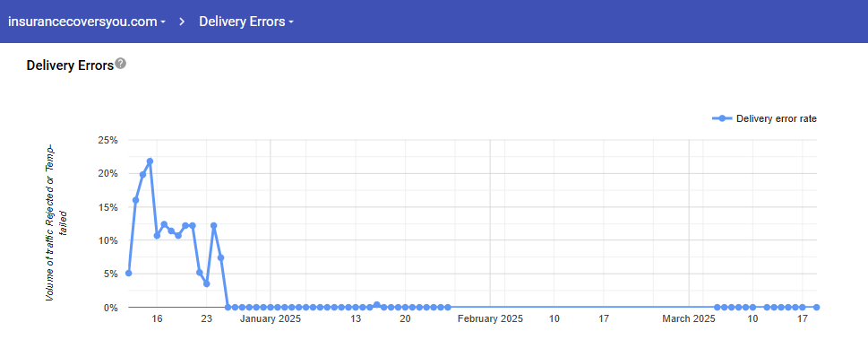
Task: Open the help icon beside Delivery Errors heading
Action: (x=121, y=64)
